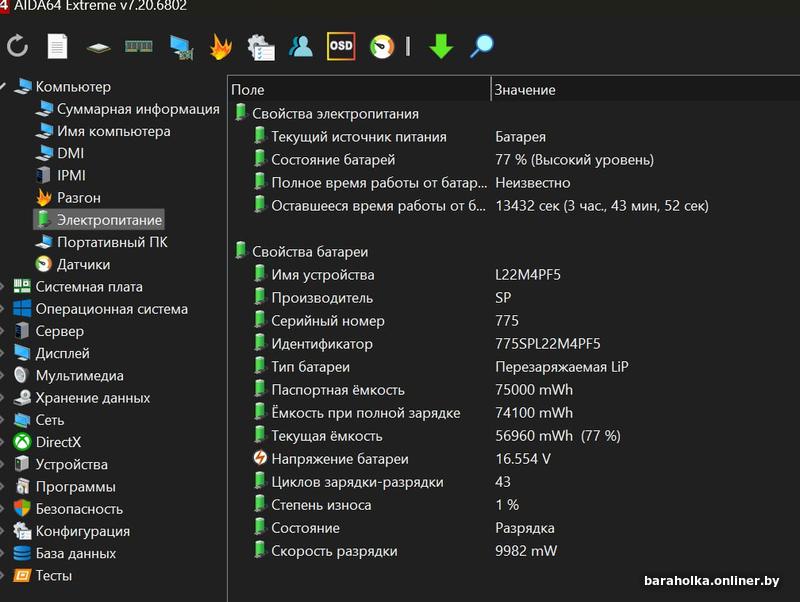Click the 75000 mWh design capacity value
This screenshot has height=602, width=800.
(x=534, y=390)
